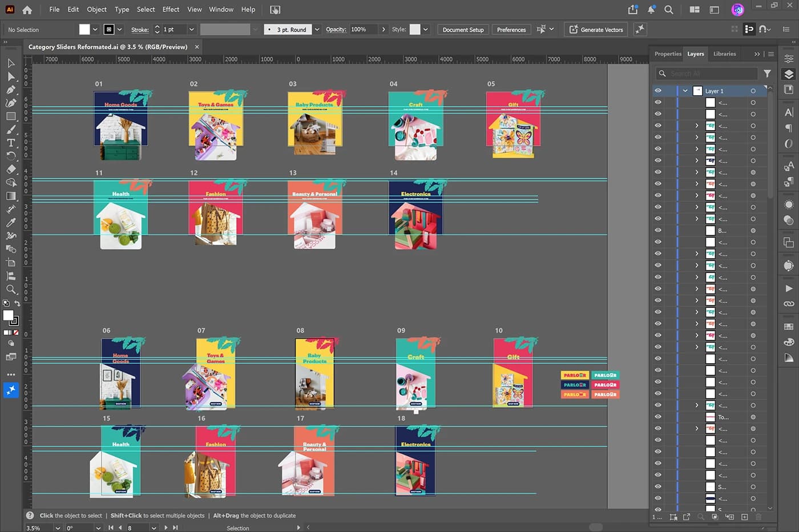Hide Layer 1 using its eye icon

(x=658, y=91)
